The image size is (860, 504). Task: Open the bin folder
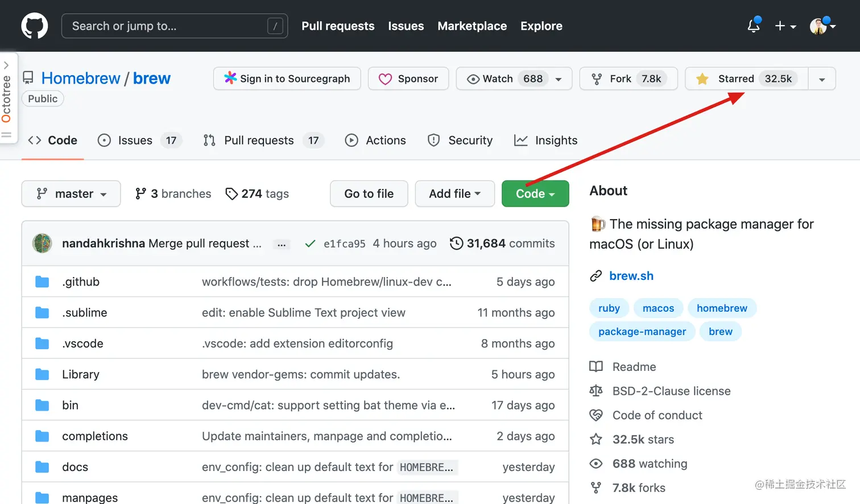point(70,405)
